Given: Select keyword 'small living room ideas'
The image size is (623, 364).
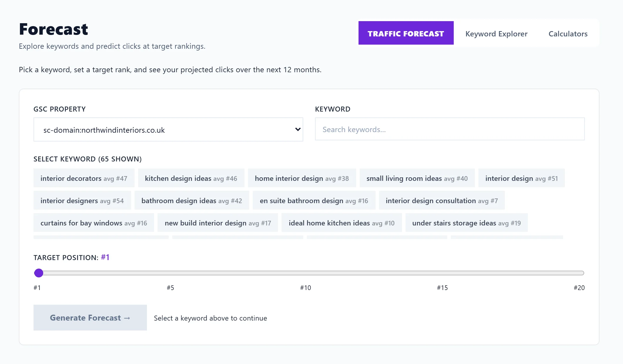Looking at the screenshot, I should (417, 178).
